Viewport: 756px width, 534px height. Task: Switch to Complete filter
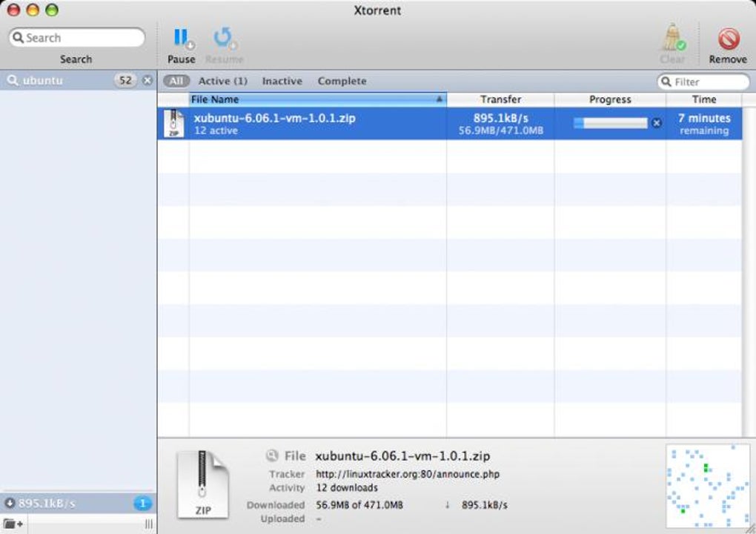point(342,81)
